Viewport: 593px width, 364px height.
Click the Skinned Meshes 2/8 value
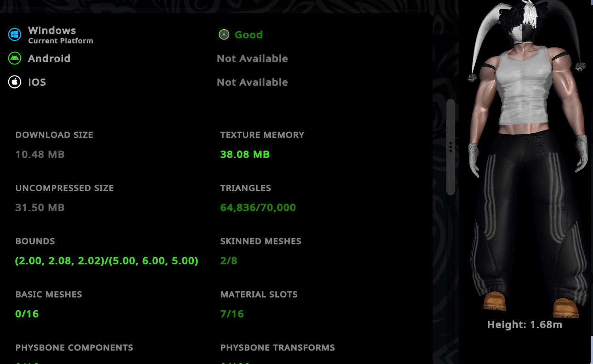pos(229,261)
